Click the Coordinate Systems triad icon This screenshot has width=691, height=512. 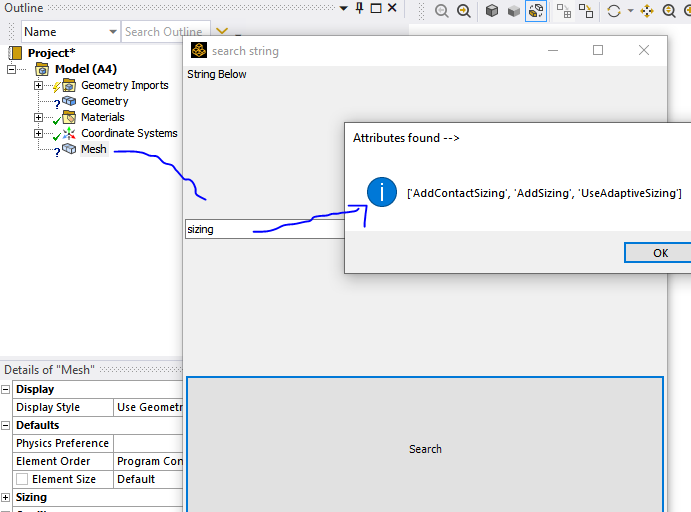[x=69, y=133]
